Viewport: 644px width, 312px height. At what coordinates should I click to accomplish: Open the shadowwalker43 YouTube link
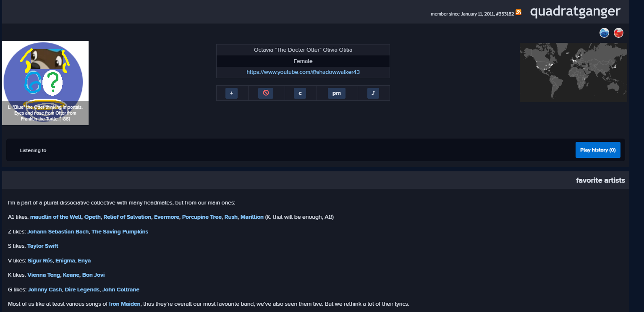pyautogui.click(x=303, y=72)
